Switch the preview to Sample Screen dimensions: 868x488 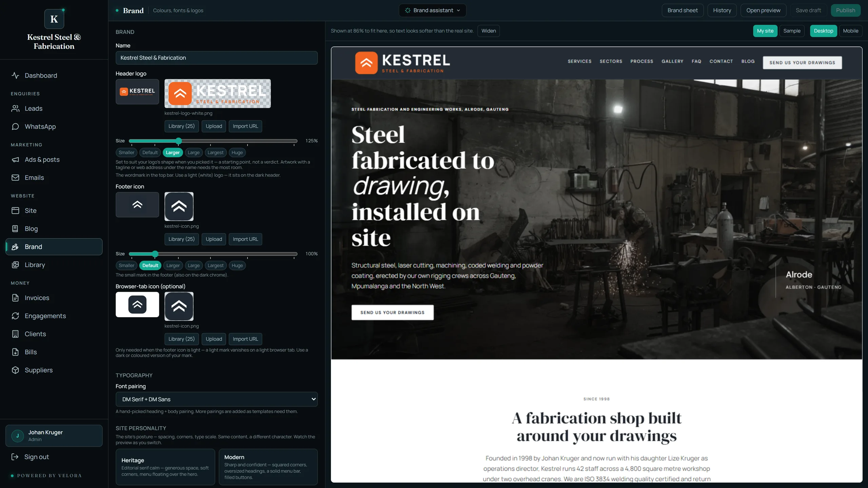[792, 31]
